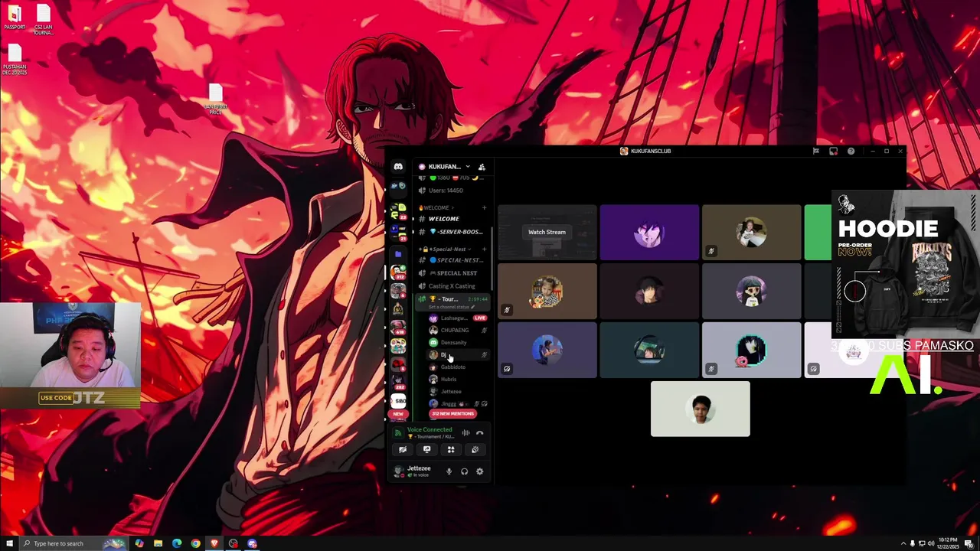This screenshot has height=551, width=980.
Task: Focus the 'Type here to search' taskbar box
Action: [x=73, y=543]
